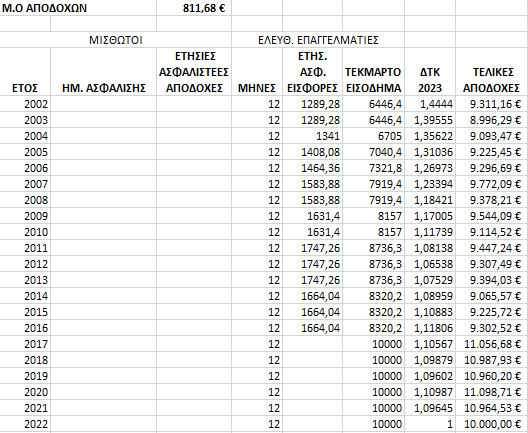Click the ΤΕΚΜΑΡΤΟ ΕΙΣΟΔΗΜΑ header cell

click(x=373, y=72)
